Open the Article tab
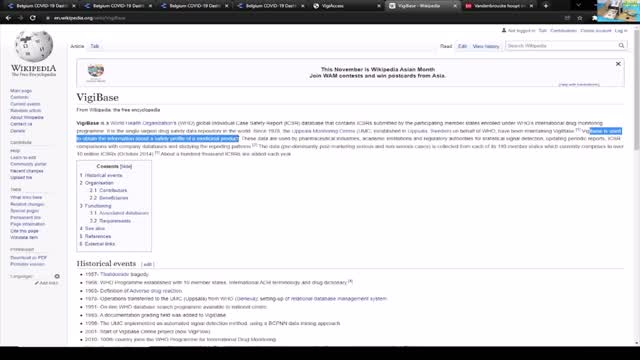 (77, 46)
